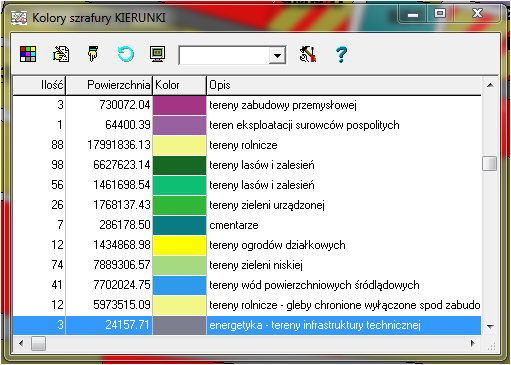Click the horizontal scrollbar right arrow
The width and height of the screenshot is (511, 365).
point(472,343)
